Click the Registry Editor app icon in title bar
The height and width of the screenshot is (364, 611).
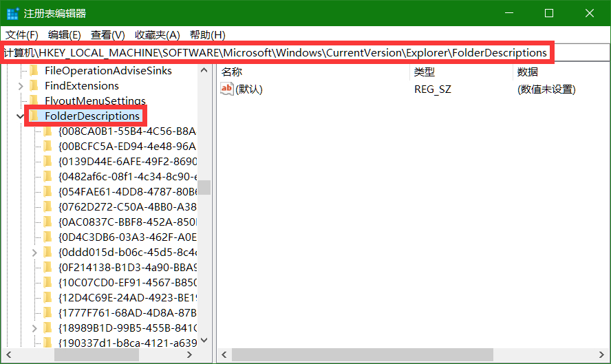[x=12, y=14]
